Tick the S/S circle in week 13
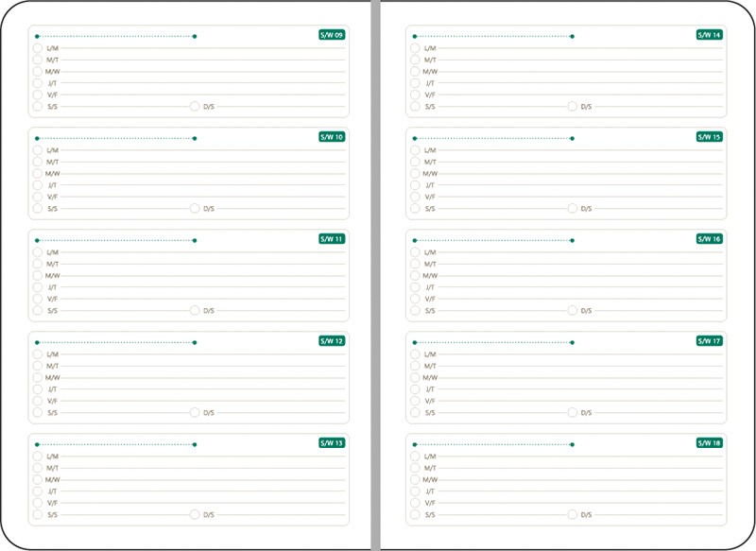 pyautogui.click(x=38, y=514)
